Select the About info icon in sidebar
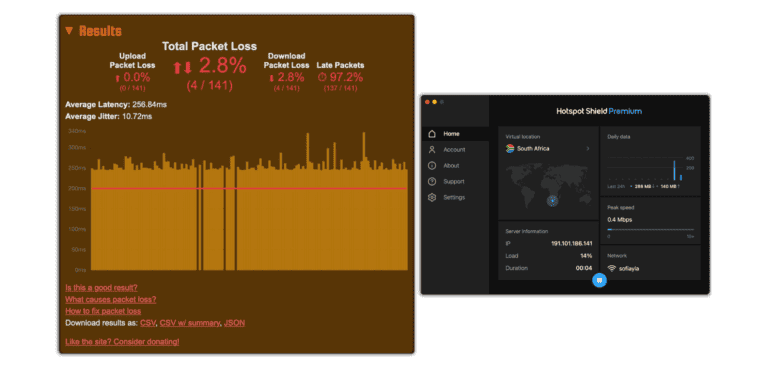This screenshot has width=768, height=369. coord(432,166)
